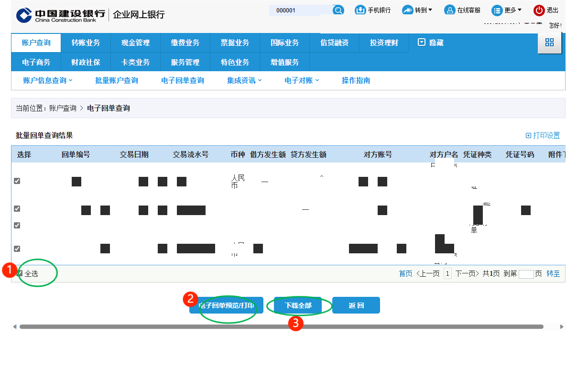Open 在线客服 online support icon

pos(449,10)
